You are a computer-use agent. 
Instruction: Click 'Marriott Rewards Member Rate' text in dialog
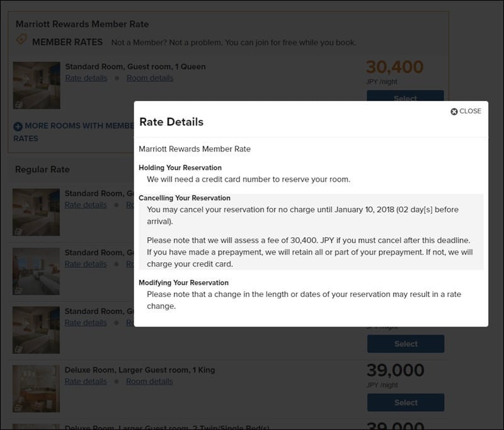pyautogui.click(x=195, y=149)
